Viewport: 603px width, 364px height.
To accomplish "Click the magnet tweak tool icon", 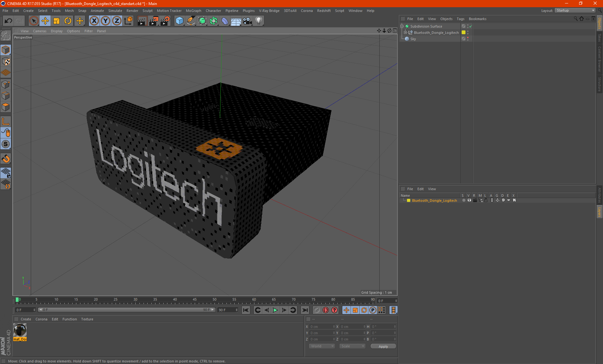I will (6, 159).
